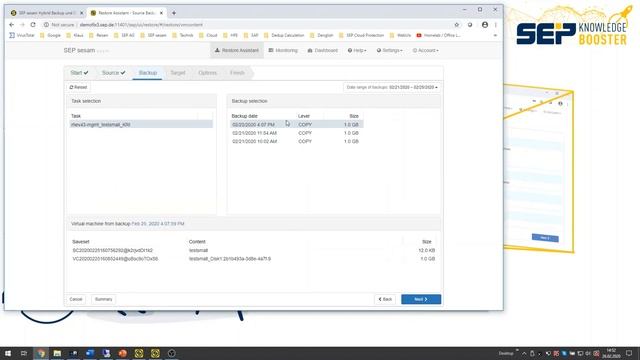Select the rhev43-mgmt testsmall task row
Screen dimensions: 640x360
click(141, 124)
